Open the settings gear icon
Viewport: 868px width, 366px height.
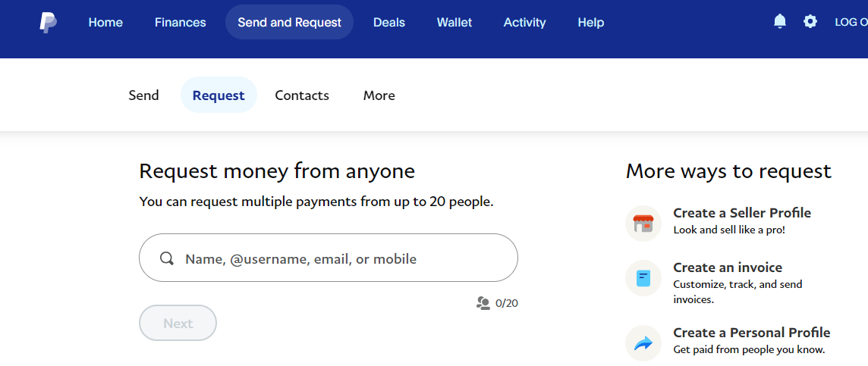810,21
